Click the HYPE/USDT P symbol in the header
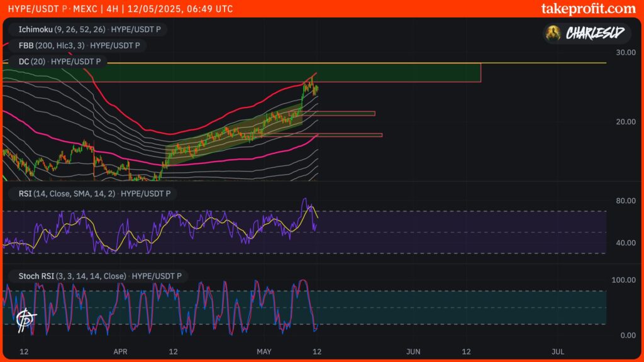Viewport: 644px width, 362px height. [x=31, y=9]
